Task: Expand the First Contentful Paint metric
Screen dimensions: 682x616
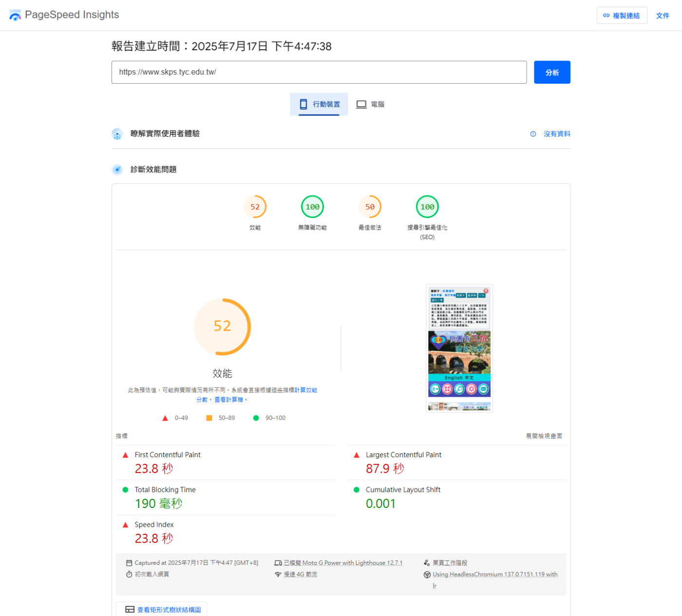Action: pyautogui.click(x=168, y=455)
